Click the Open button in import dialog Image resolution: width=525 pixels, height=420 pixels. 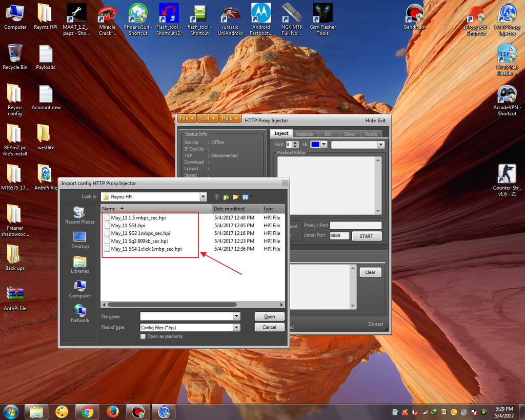point(270,316)
